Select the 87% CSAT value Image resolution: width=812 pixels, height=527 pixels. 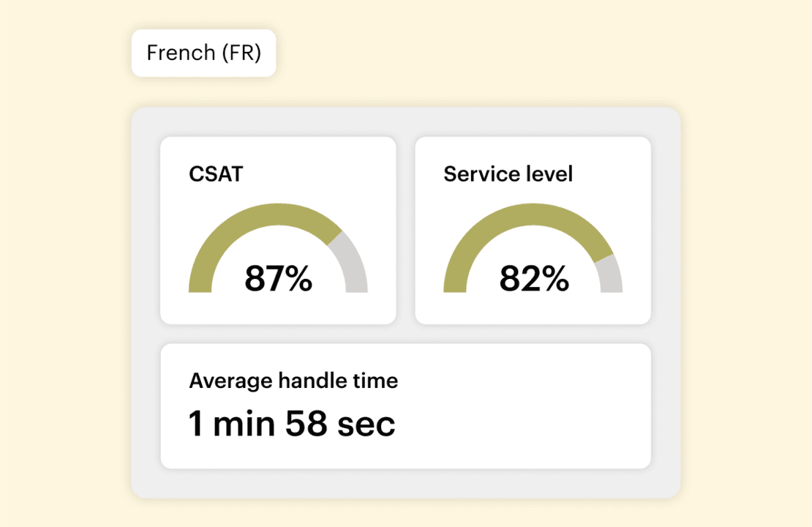[278, 278]
